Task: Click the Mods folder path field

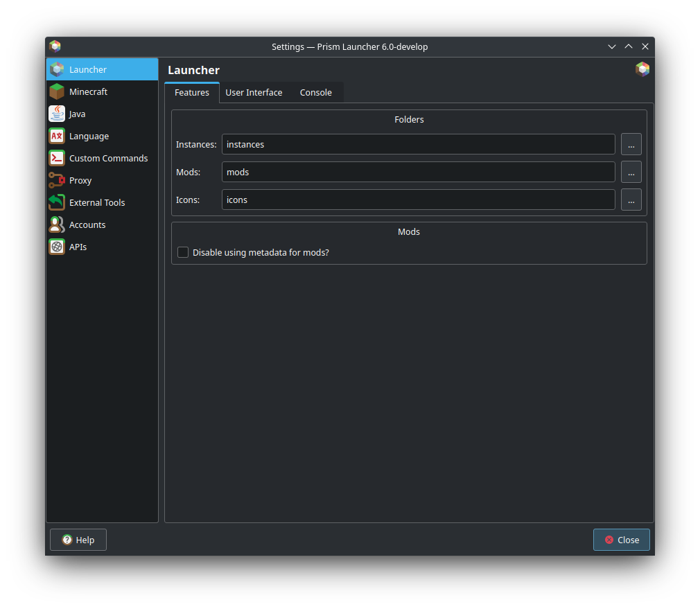Action: (419, 172)
